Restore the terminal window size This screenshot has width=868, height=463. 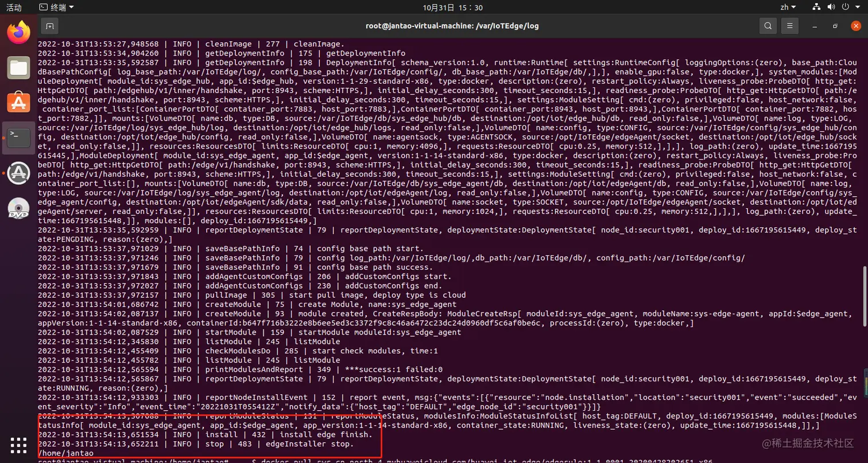pos(836,26)
